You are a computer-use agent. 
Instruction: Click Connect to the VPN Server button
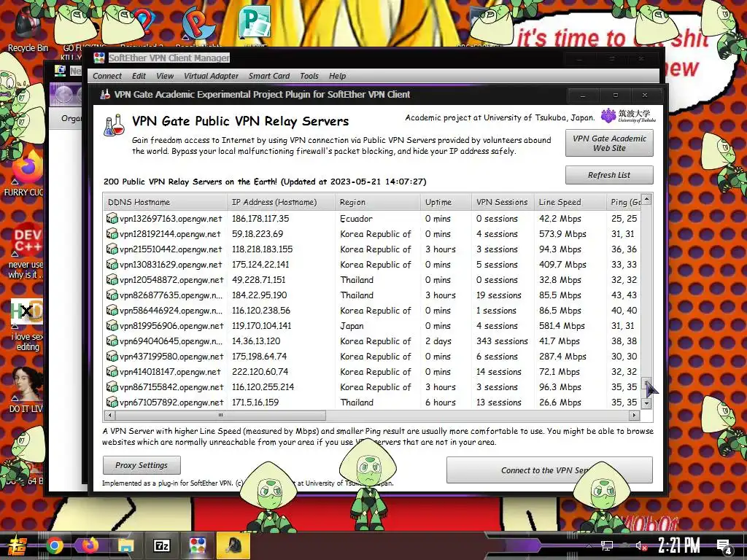[549, 470]
